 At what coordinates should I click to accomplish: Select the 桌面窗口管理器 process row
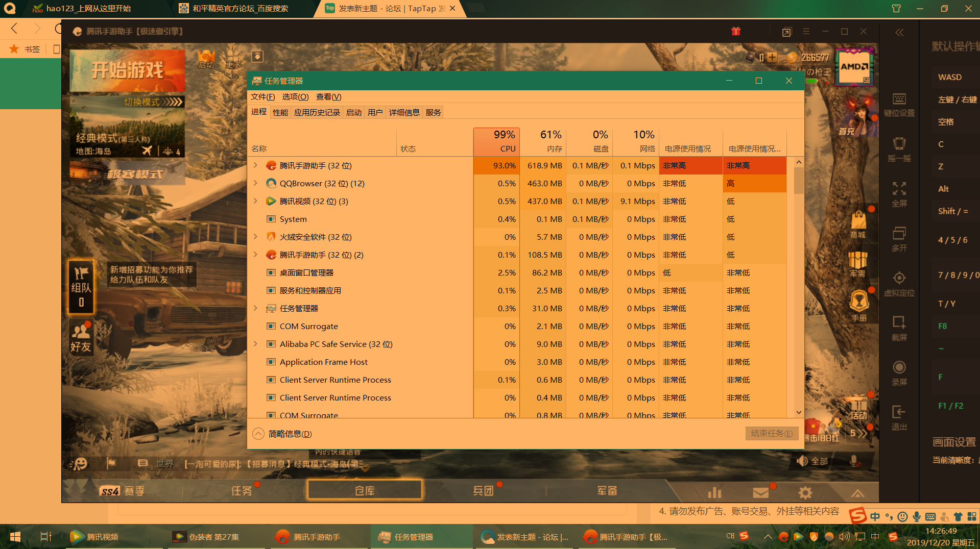(518, 272)
